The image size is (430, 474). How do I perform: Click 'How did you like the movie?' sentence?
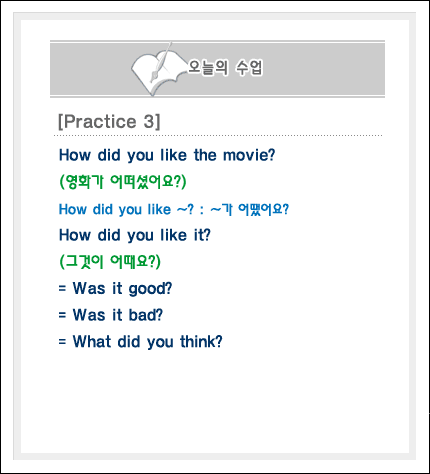(167, 155)
